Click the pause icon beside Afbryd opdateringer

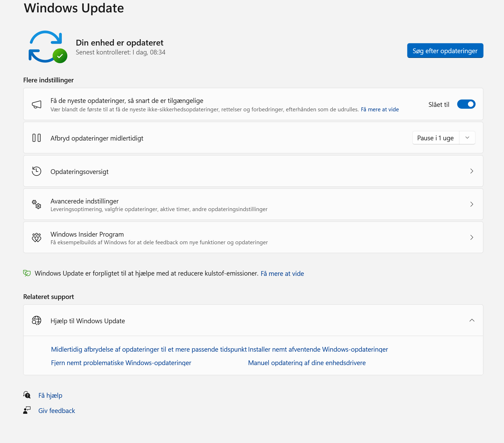click(x=37, y=138)
